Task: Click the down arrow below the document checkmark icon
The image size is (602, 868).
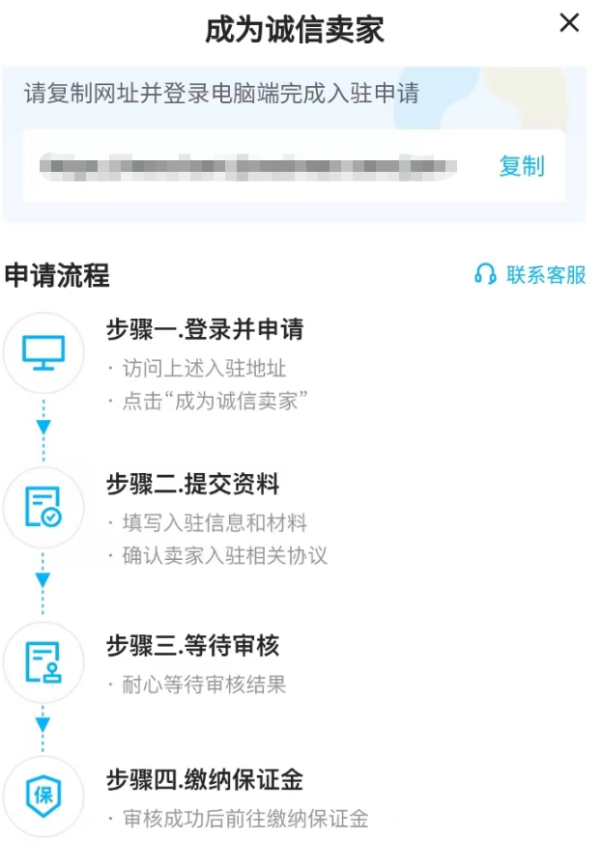Action: click(x=43, y=580)
